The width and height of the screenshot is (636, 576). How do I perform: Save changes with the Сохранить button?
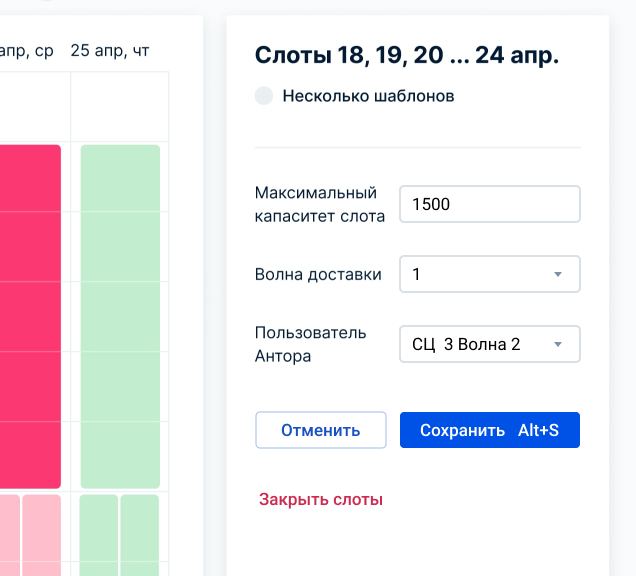[x=489, y=430]
